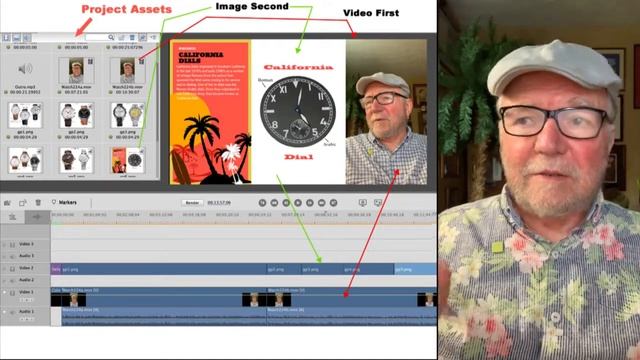Image resolution: width=640 pixels, height=360 pixels.
Task: Select the Watch2246.mov clip on Video 1
Action: 351,297
